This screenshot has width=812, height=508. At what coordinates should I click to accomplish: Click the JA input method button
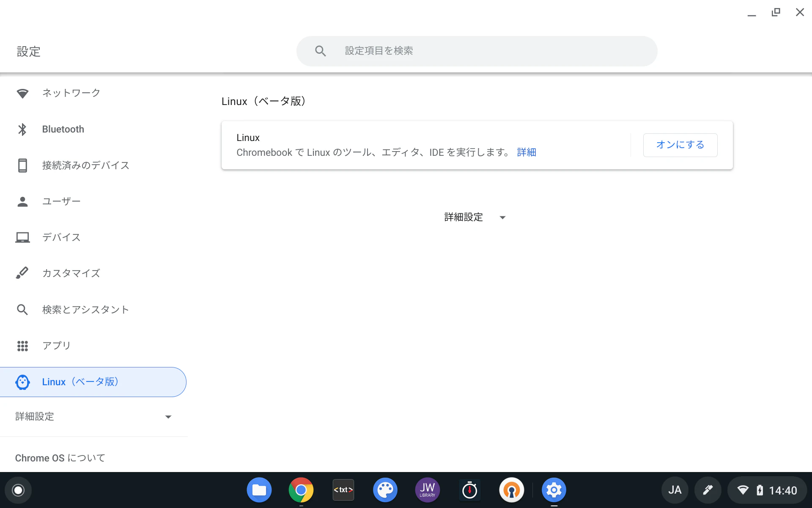click(675, 490)
